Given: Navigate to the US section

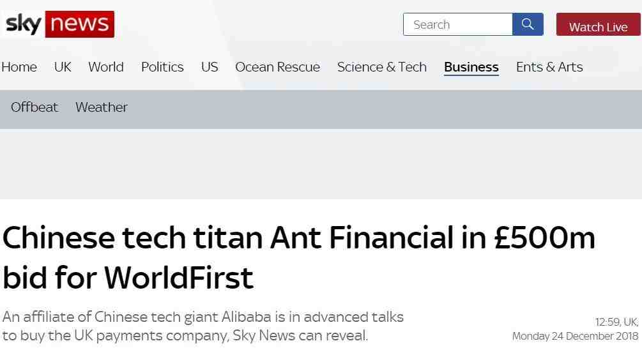Looking at the screenshot, I should [210, 67].
